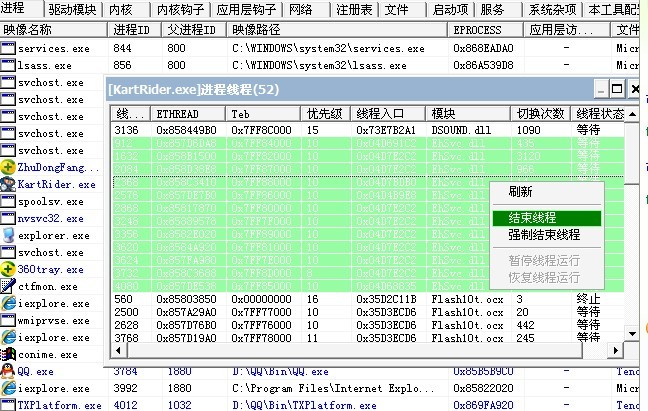
Task: Click the 360tray.exe process icon
Action: (8, 270)
